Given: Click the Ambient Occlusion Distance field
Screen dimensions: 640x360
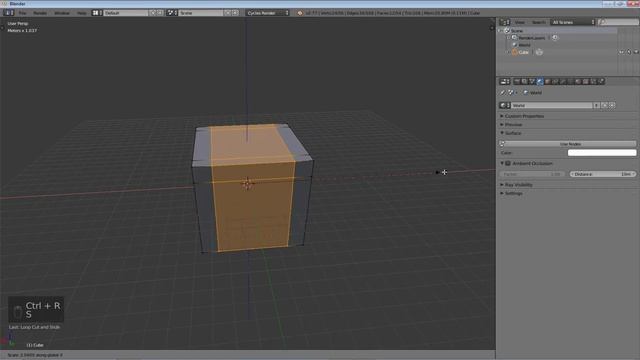Looking at the screenshot, I should coord(603,174).
